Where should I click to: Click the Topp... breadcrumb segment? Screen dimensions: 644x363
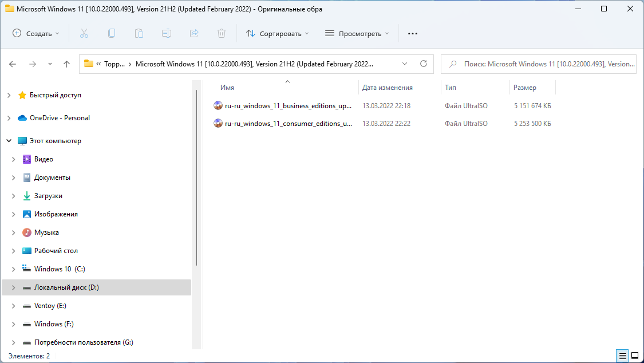114,64
